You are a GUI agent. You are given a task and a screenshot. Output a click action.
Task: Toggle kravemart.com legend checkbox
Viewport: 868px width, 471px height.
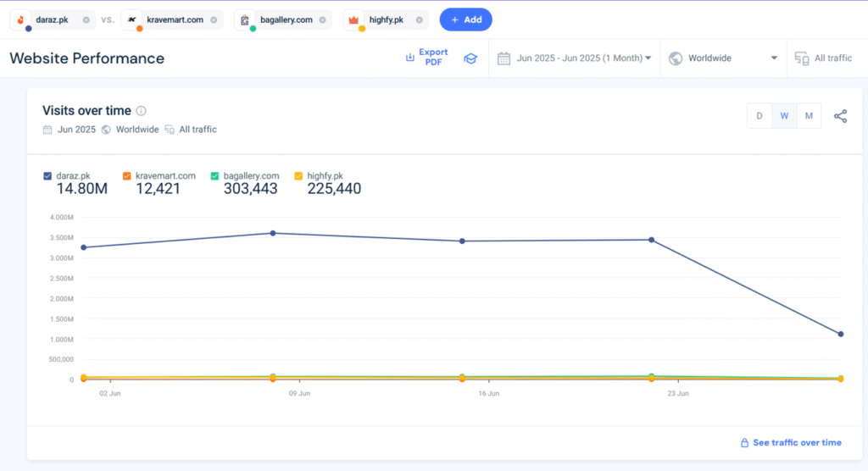(126, 176)
